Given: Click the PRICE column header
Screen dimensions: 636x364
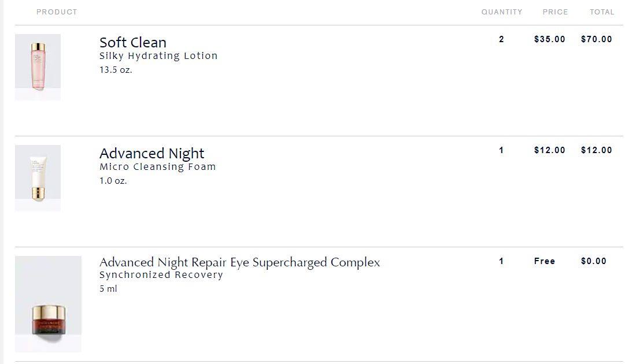Looking at the screenshot, I should [555, 12].
